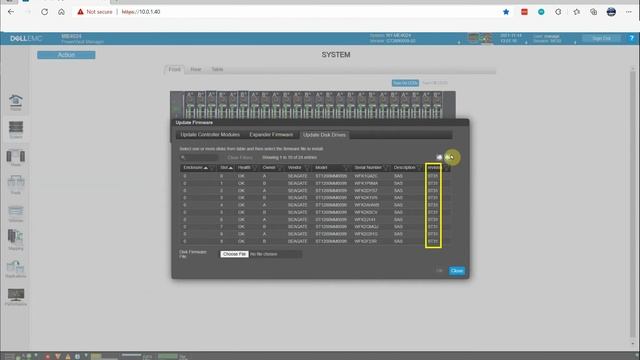Click the page vertical scrollbar
Image resolution: width=640 pixels, height=360 pixels.
(x=633, y=204)
